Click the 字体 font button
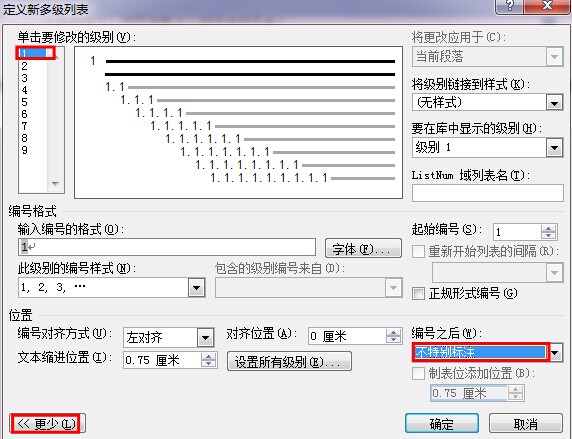572x439 pixels. point(363,249)
